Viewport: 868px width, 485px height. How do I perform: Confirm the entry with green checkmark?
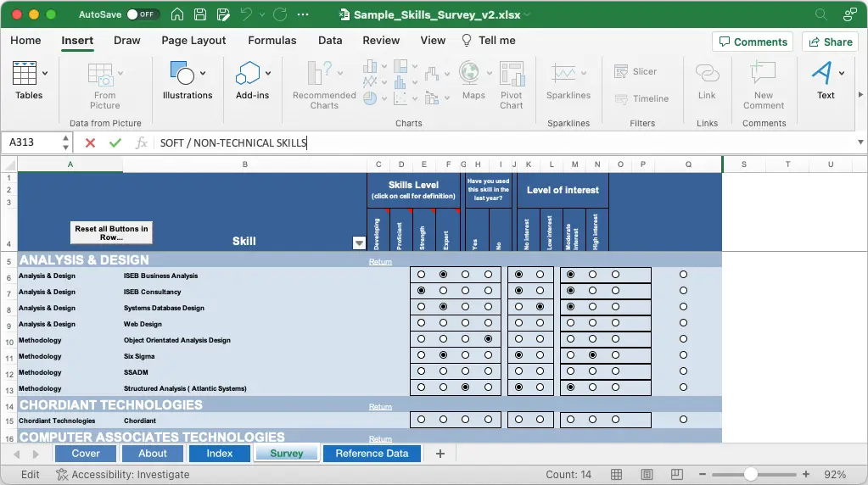(x=115, y=142)
